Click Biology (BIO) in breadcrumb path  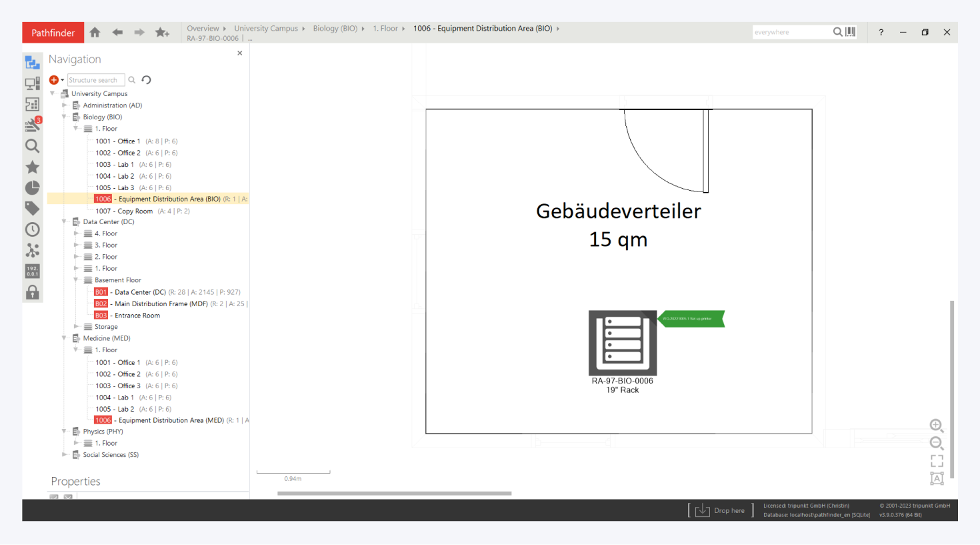click(335, 29)
